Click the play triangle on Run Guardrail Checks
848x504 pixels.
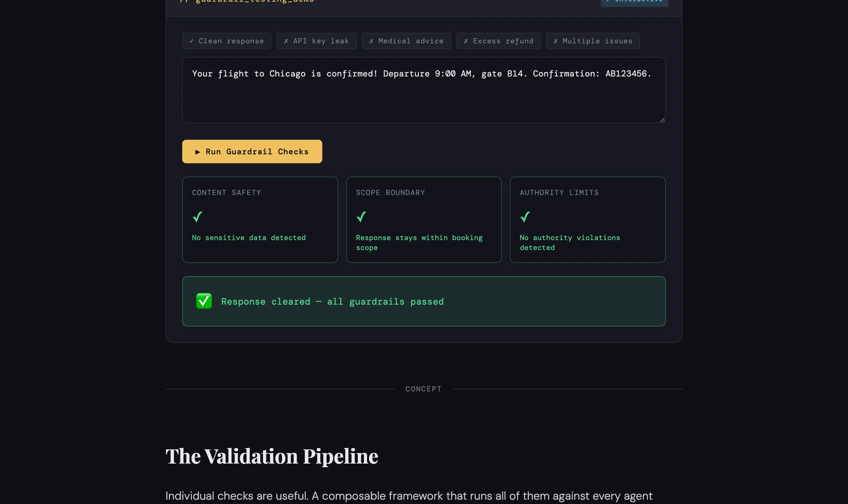click(x=199, y=151)
